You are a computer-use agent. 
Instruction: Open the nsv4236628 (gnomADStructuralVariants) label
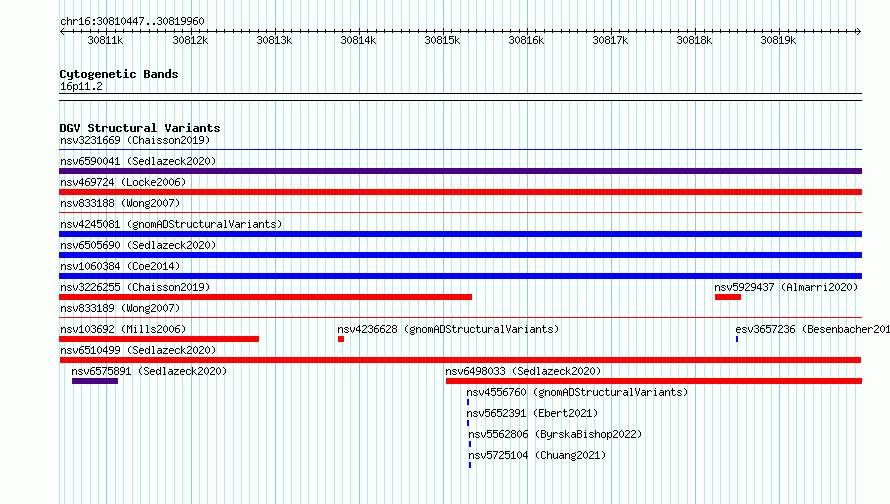pyautogui.click(x=448, y=329)
